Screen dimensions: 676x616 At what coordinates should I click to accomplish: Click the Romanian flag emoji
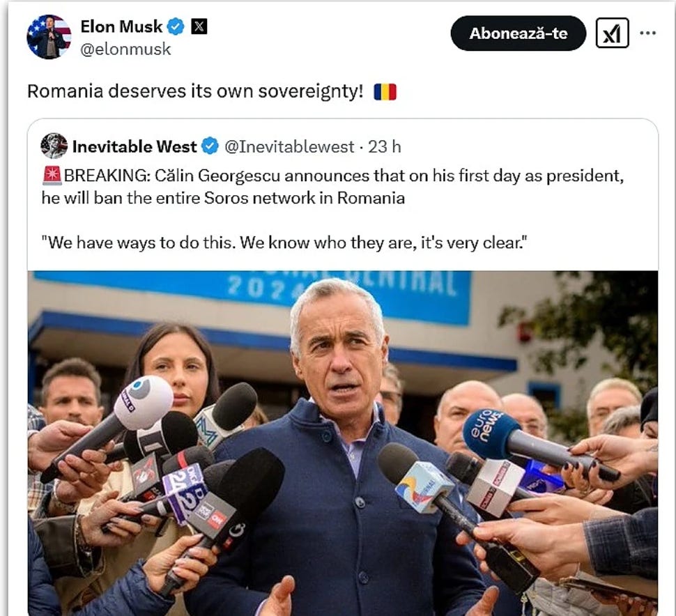click(x=385, y=92)
